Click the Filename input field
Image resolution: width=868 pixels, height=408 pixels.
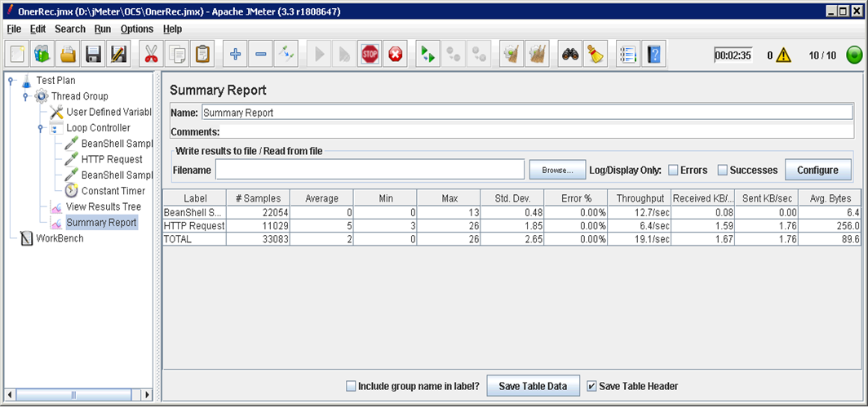click(x=369, y=170)
